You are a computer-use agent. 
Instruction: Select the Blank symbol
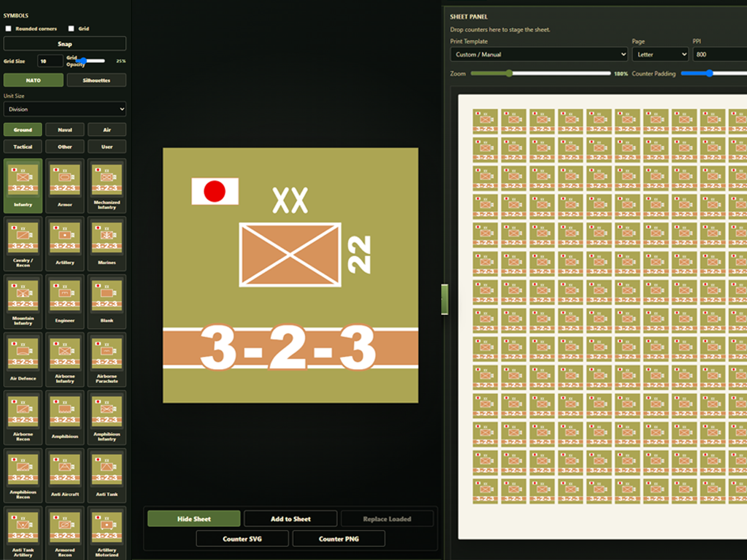click(106, 302)
